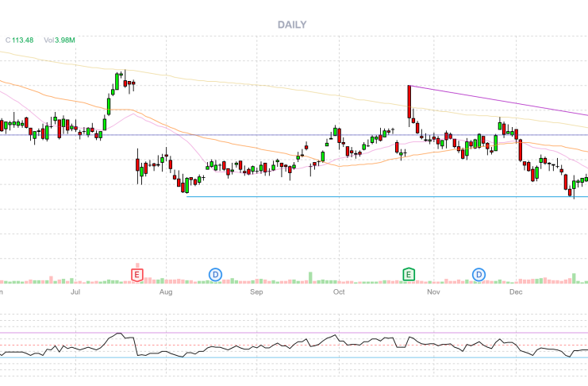The width and height of the screenshot is (588, 386).
Task: Click the tall green candle at July peak
Action: coord(117,82)
